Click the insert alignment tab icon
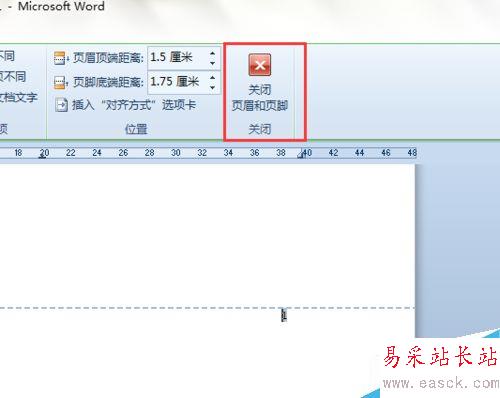This screenshot has height=398, width=500. tap(61, 105)
